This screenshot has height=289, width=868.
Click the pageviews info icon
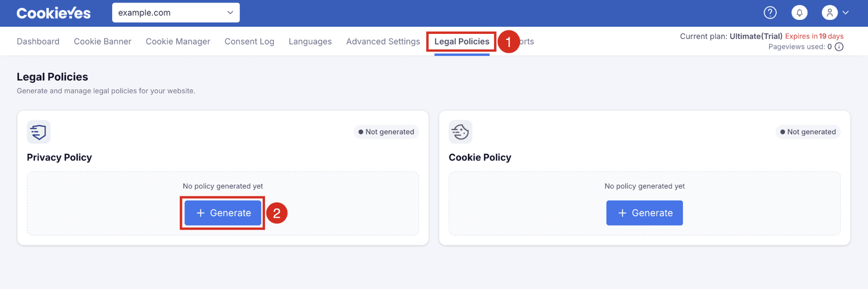[839, 47]
